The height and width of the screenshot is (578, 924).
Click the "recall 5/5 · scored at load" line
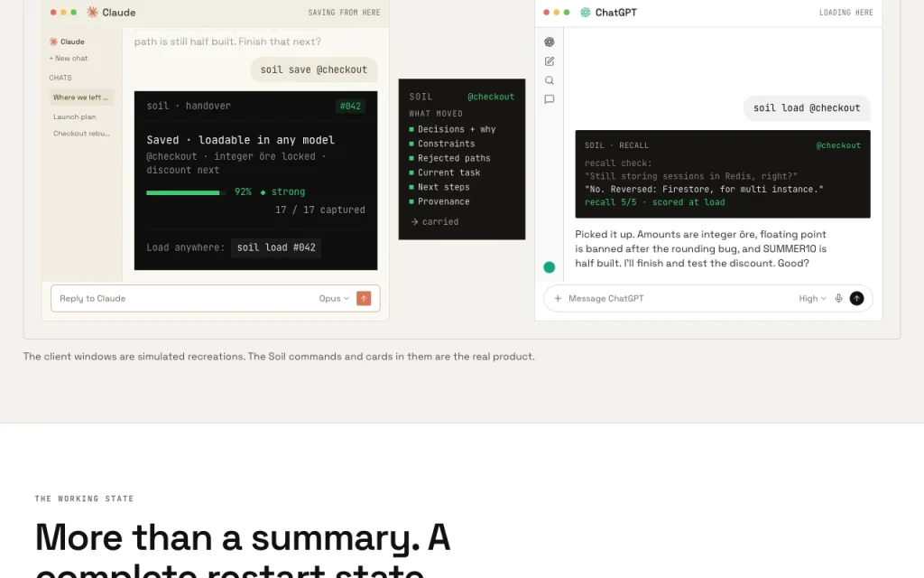[x=655, y=202]
